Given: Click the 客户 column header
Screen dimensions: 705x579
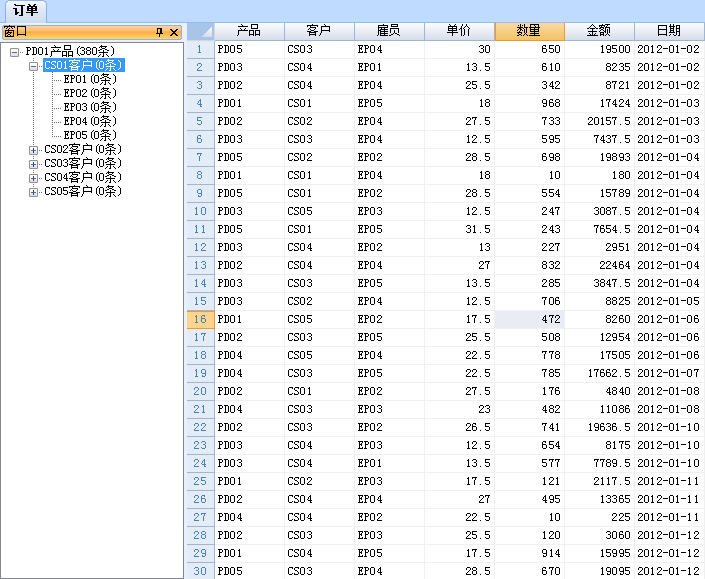Looking at the screenshot, I should tap(319, 31).
